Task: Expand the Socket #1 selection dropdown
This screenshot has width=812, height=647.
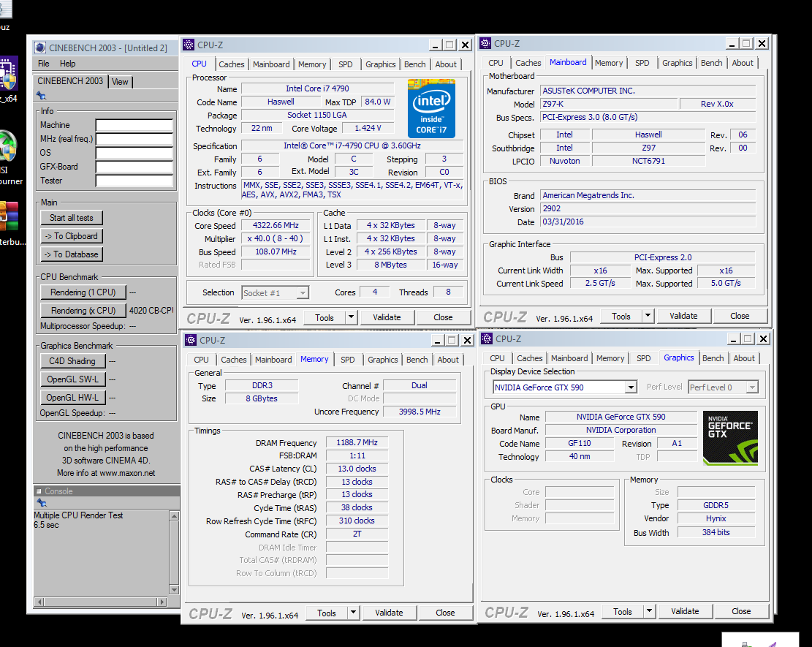Action: click(x=303, y=293)
